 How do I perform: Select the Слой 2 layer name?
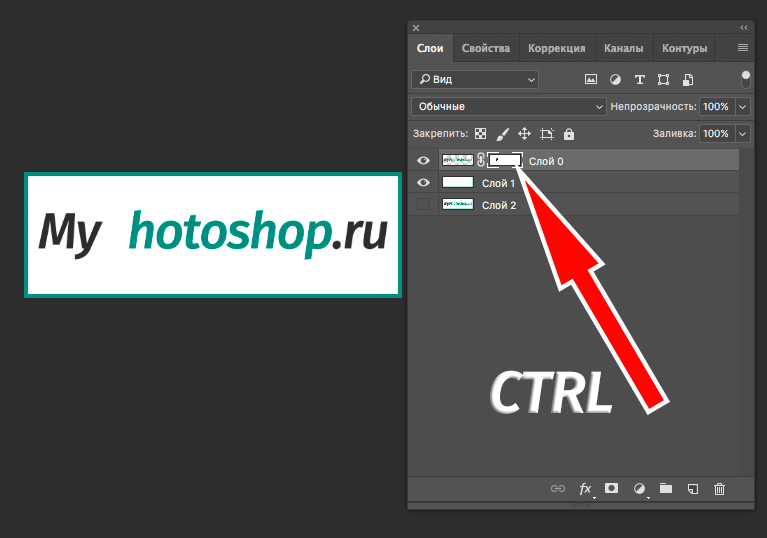coord(499,205)
